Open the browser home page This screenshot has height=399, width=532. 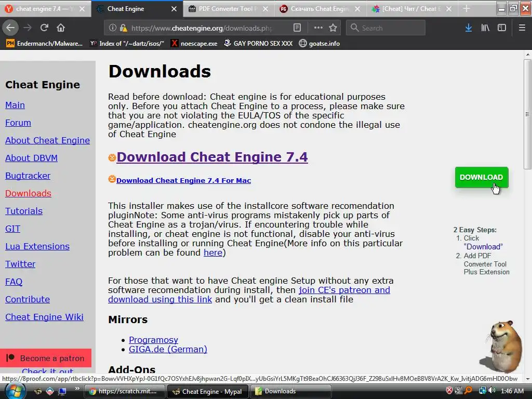click(61, 28)
